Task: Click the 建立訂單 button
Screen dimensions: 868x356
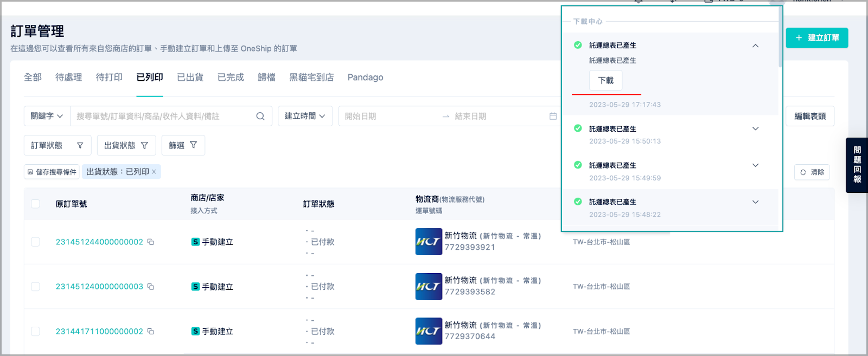Action: (x=816, y=38)
